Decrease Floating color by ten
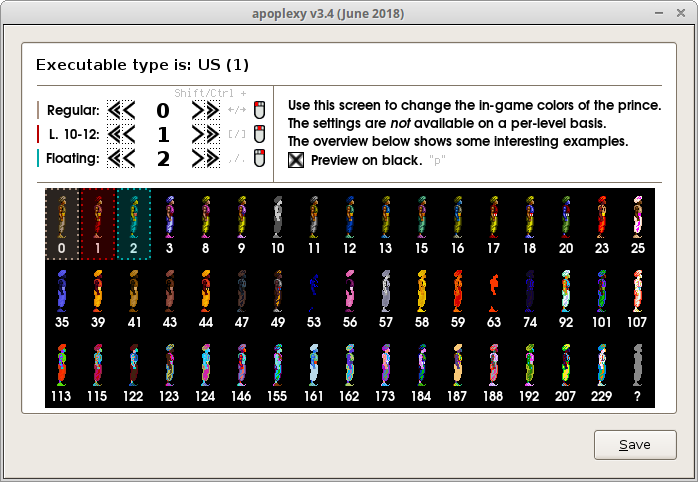Image resolution: width=698 pixels, height=482 pixels. click(x=114, y=158)
